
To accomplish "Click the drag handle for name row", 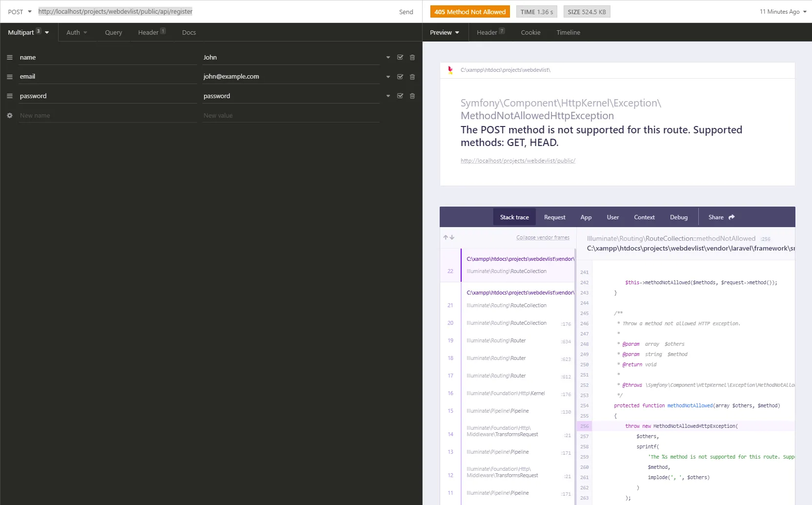I will pyautogui.click(x=9, y=57).
